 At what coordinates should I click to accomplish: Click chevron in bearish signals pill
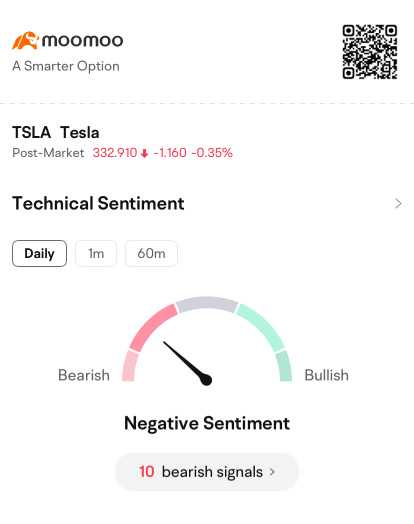(x=272, y=472)
